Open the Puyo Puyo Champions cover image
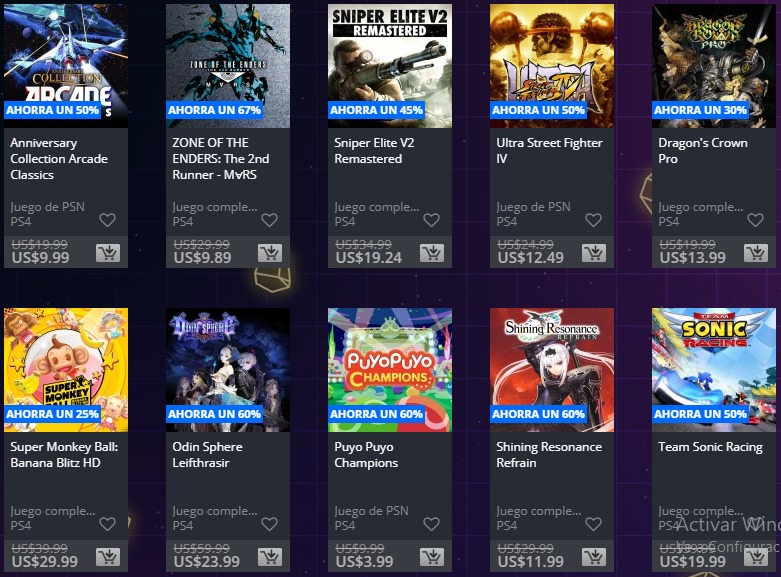This screenshot has height=577, width=781. pyautogui.click(x=390, y=370)
